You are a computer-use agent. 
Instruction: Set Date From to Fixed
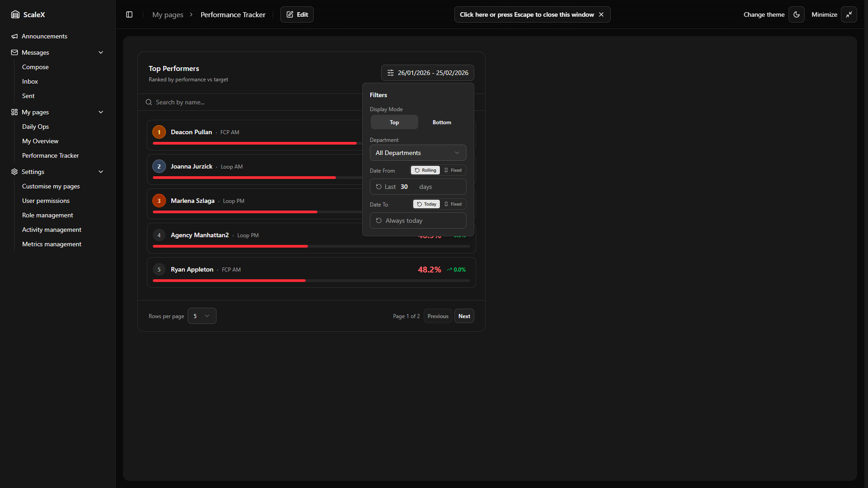(x=453, y=170)
